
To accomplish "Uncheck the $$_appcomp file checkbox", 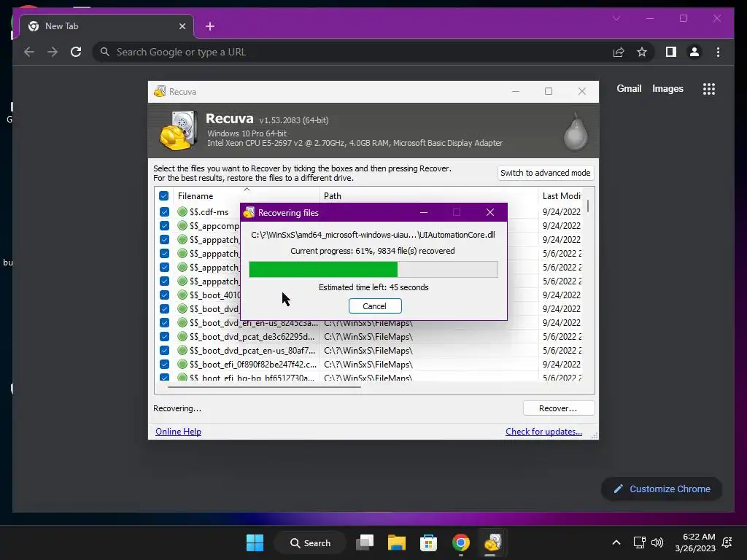I will pos(164,226).
